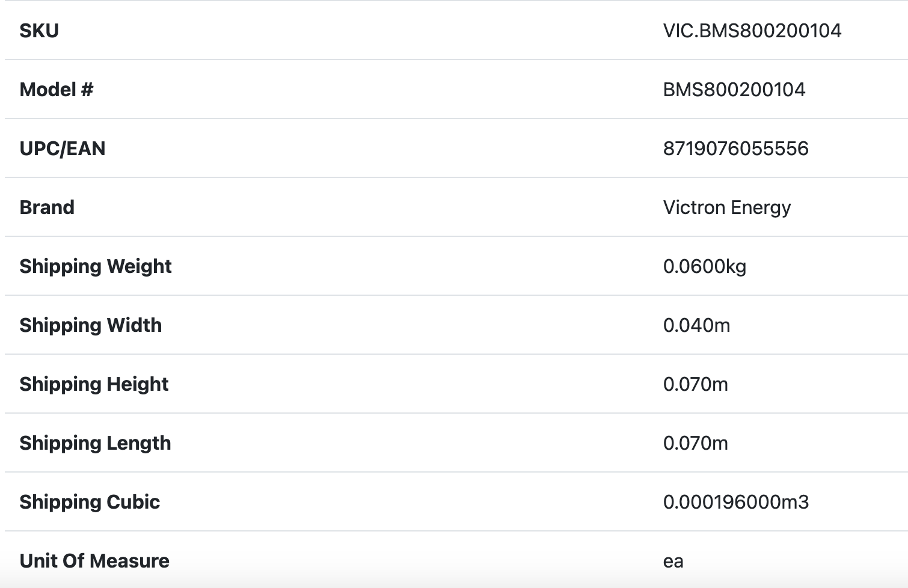
Task: Select the SKU value VIC.BMS800200104
Action: pyautogui.click(x=752, y=31)
